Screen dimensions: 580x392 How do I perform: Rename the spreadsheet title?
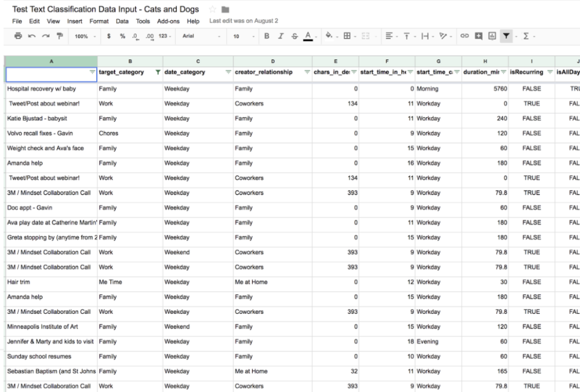pos(106,9)
